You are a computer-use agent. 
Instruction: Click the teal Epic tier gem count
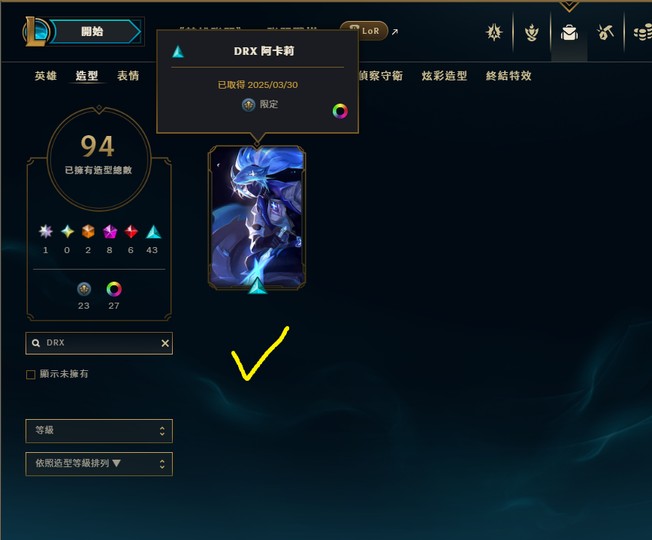point(152,250)
